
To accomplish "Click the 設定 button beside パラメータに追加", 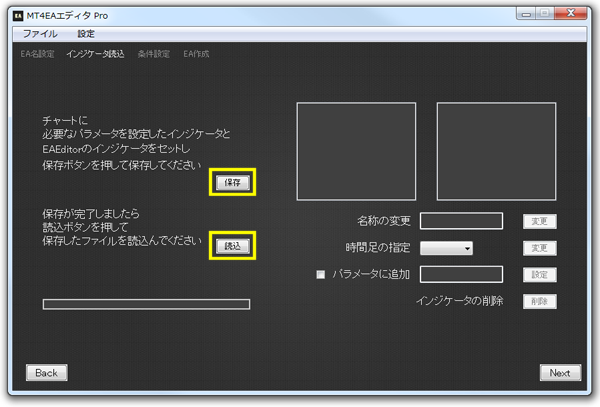I will (x=540, y=275).
